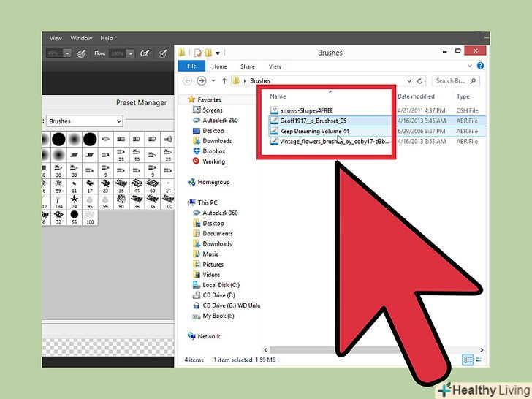Refresh the Brushes folder

coord(419,81)
